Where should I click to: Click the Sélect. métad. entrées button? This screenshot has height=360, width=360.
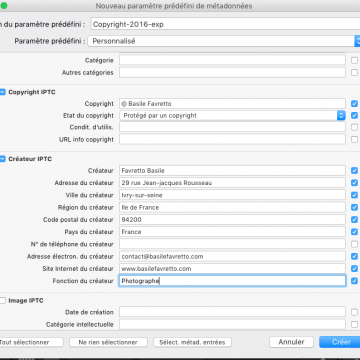(192, 342)
